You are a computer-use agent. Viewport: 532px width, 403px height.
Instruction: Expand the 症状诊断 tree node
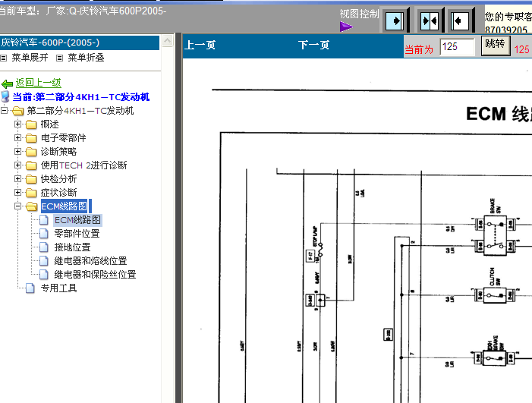click(x=17, y=192)
